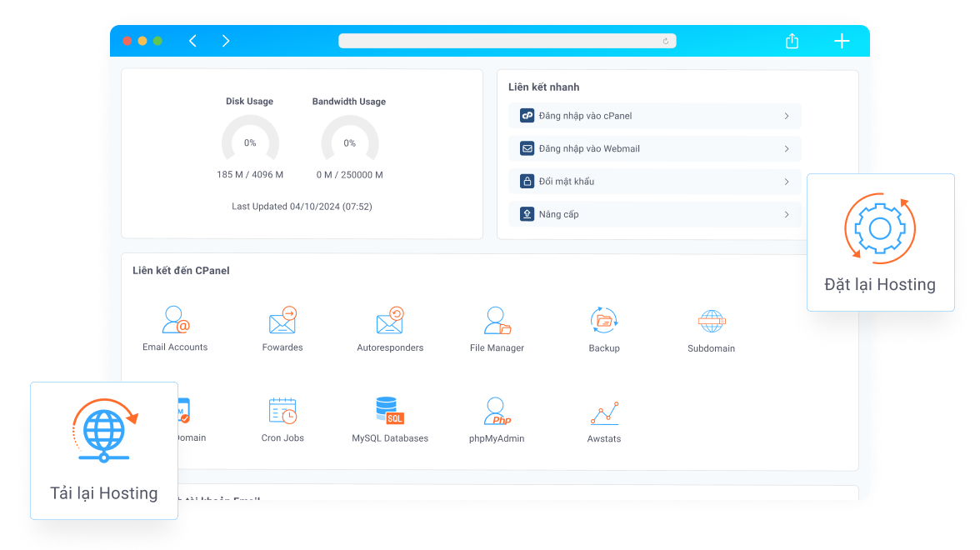This screenshot has height=550, width=980.
Task: Expand the Nâng cấp row chevron
Action: (786, 213)
